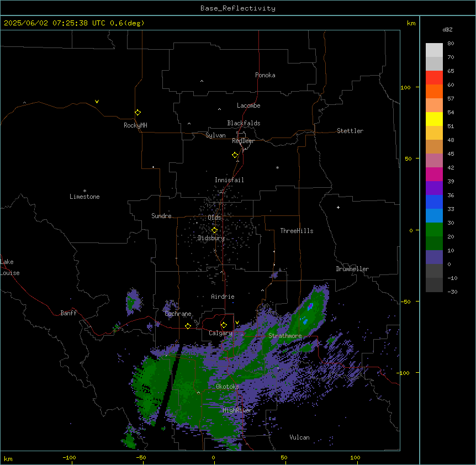Click the yellow diamond marker south of RedDeer
Screen dimensions: 476x465
[x=235, y=155]
